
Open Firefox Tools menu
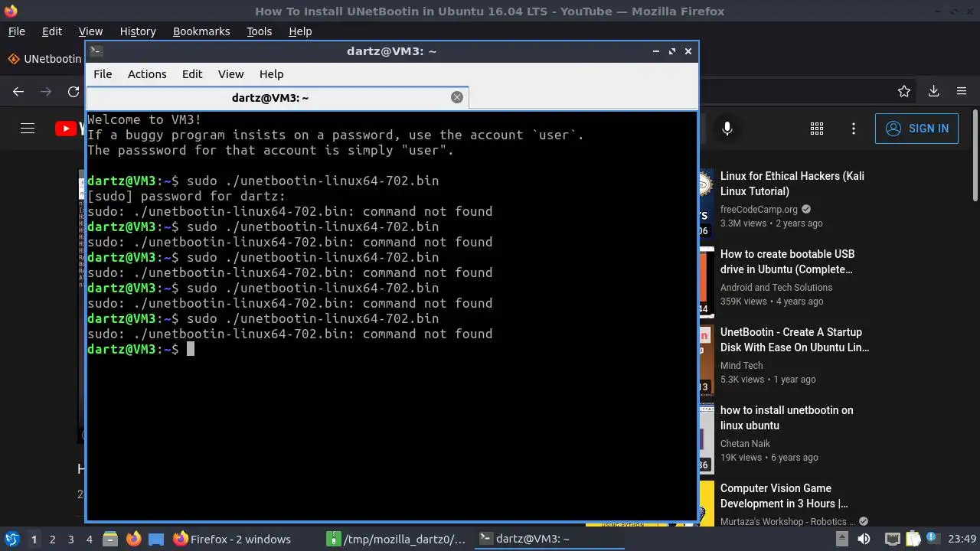point(260,31)
